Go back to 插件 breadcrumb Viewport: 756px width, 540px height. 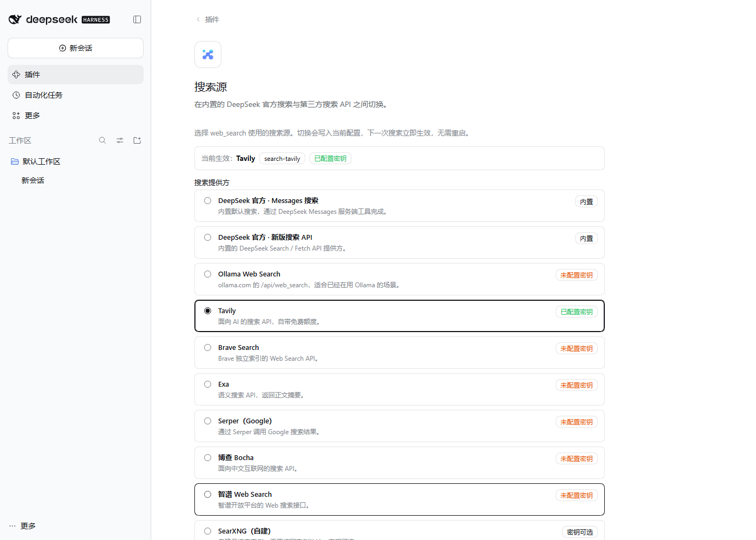[207, 19]
